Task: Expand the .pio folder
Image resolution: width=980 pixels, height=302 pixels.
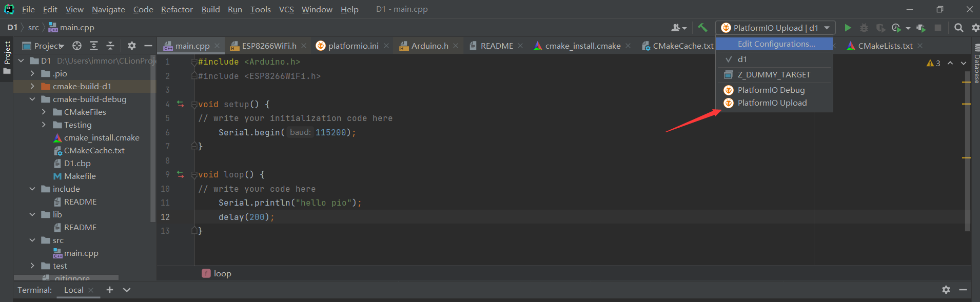Action: [32, 73]
